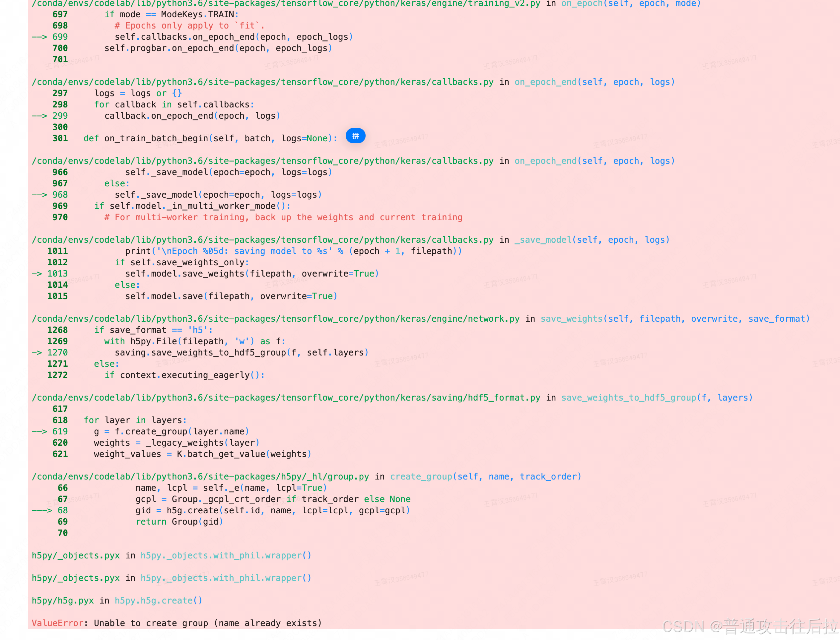840x640 pixels.
Task: Click the save_weights_to_hdf5_group function name in header
Action: [628, 398]
